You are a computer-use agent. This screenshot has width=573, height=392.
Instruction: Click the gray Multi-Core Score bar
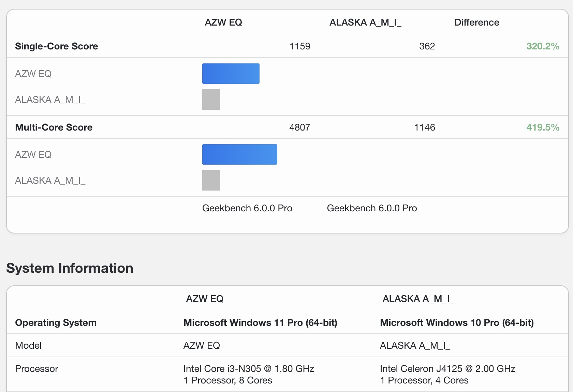coord(211,180)
